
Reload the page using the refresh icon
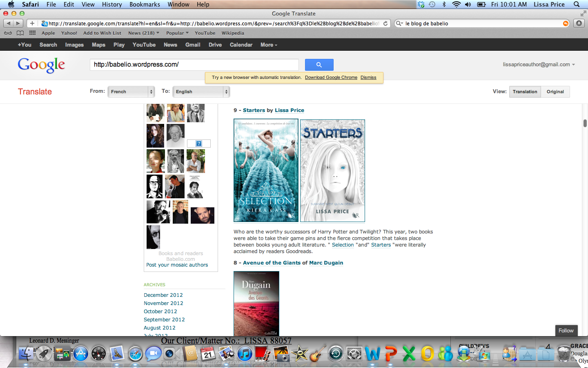(x=385, y=23)
